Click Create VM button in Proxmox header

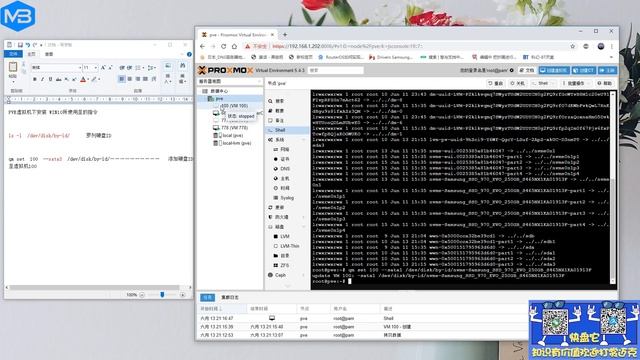[554, 70]
